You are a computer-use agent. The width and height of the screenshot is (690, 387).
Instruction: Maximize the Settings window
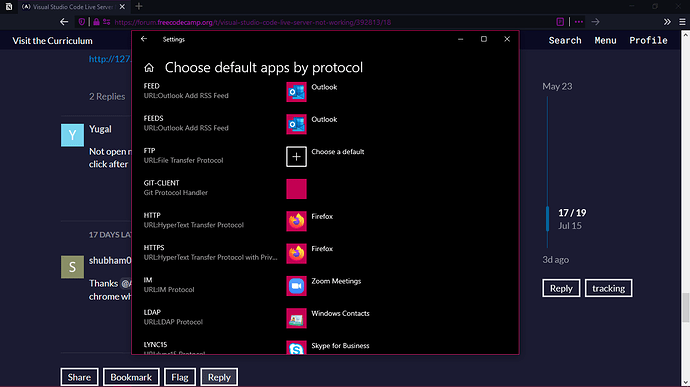tap(484, 39)
